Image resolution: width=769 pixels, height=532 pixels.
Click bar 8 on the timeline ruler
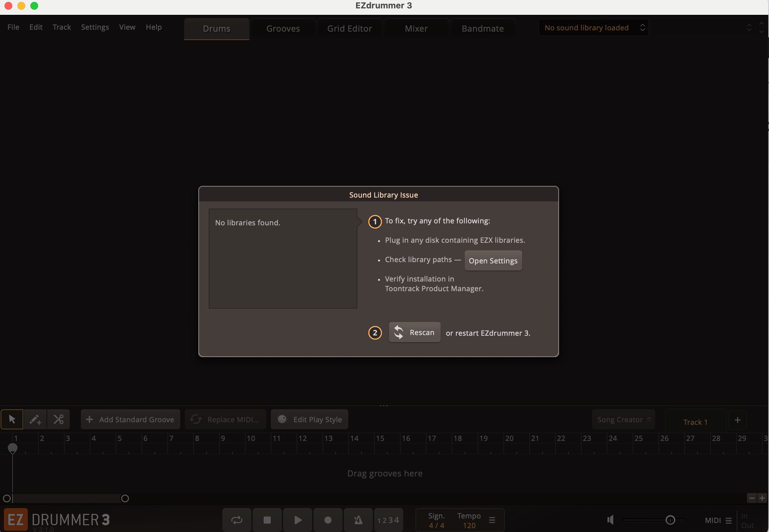[x=197, y=438]
